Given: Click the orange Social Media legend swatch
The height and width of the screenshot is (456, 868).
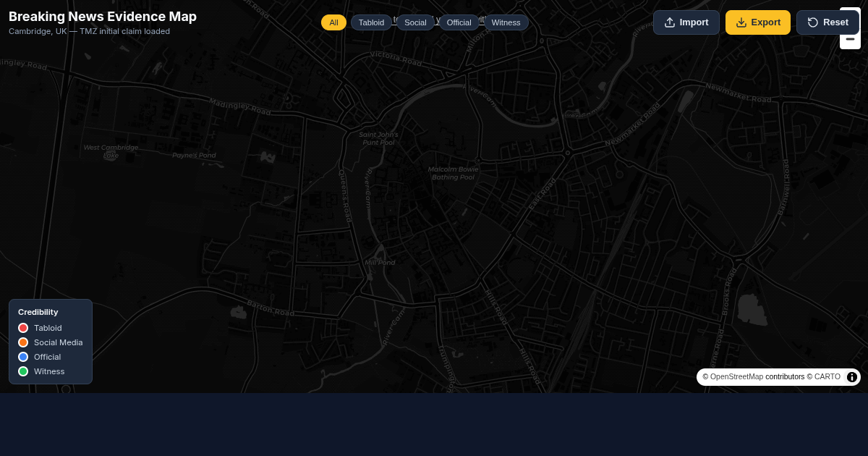Looking at the screenshot, I should pyautogui.click(x=23, y=342).
